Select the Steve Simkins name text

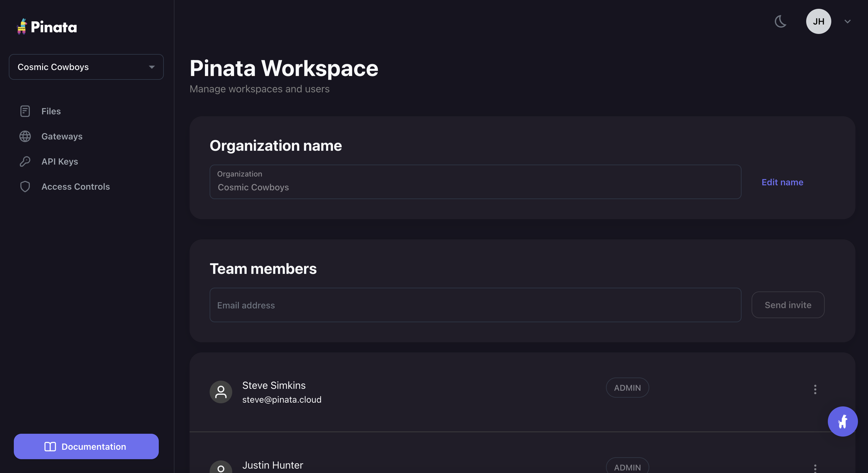[x=274, y=385]
